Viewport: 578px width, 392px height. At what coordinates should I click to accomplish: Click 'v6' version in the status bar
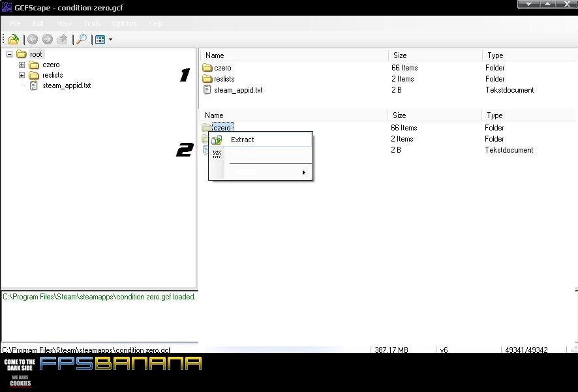[x=444, y=350]
